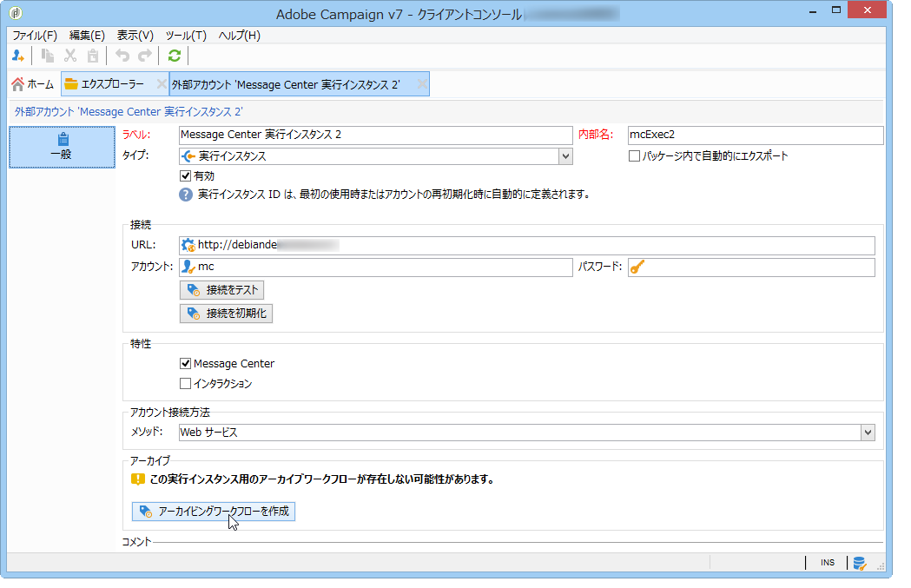This screenshot has width=911, height=588.
Task: Open the メソッド dropdown arrow
Action: point(868,433)
